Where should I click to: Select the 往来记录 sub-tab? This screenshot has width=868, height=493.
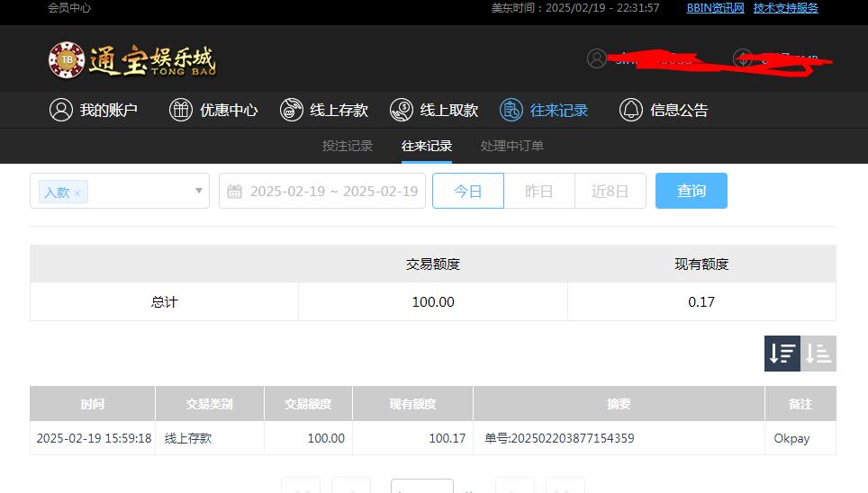pyautogui.click(x=426, y=146)
